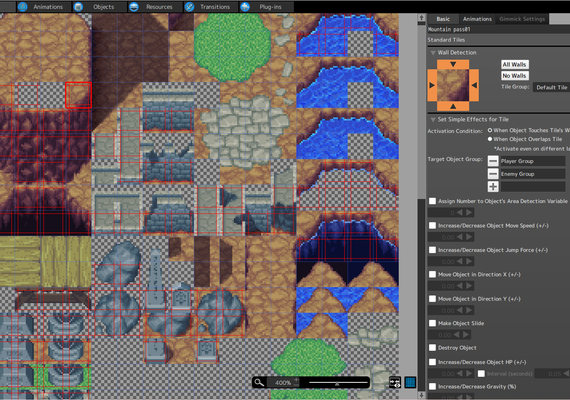Increase the Move Object in Direction Y value
This screenshot has width=570, height=400.
tap(469, 310)
